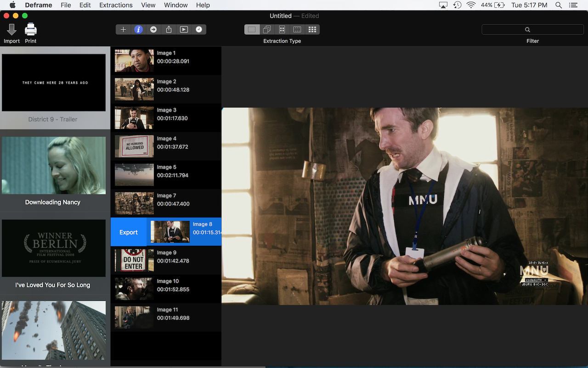Open Notification Center list icon
The image size is (588, 368).
point(573,5)
